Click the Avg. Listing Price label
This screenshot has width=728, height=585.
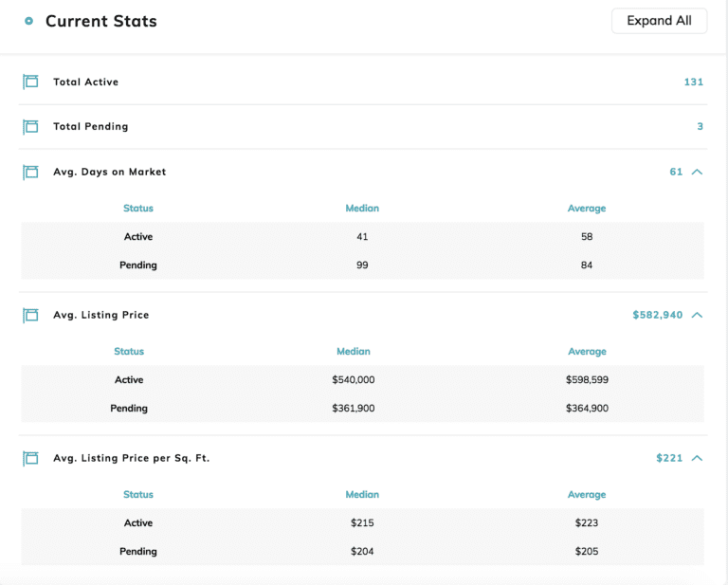click(101, 315)
